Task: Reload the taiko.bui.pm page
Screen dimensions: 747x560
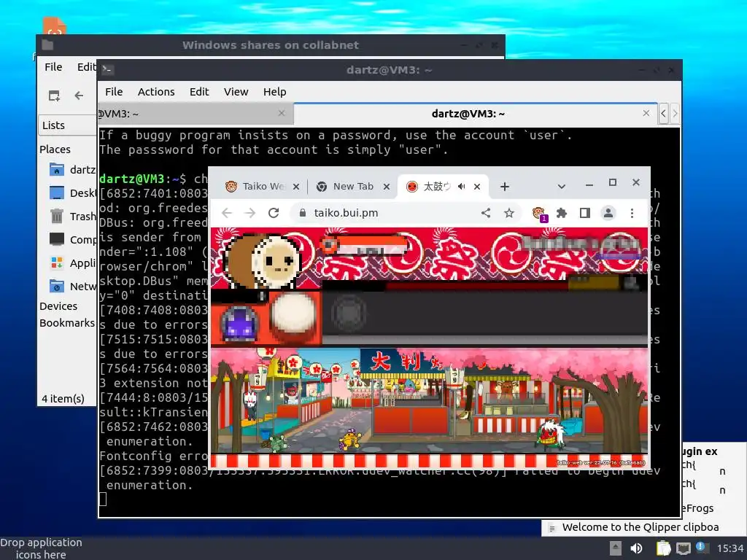Action: 274,213
